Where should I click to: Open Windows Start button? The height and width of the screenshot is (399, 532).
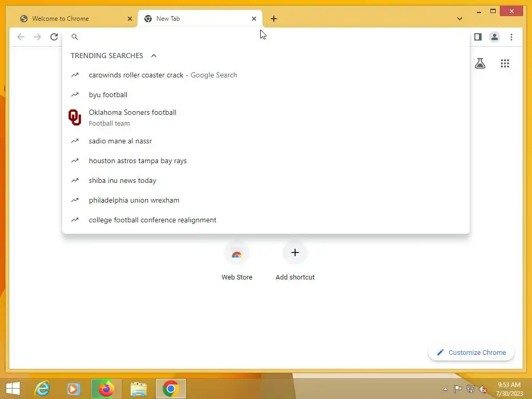point(13,389)
